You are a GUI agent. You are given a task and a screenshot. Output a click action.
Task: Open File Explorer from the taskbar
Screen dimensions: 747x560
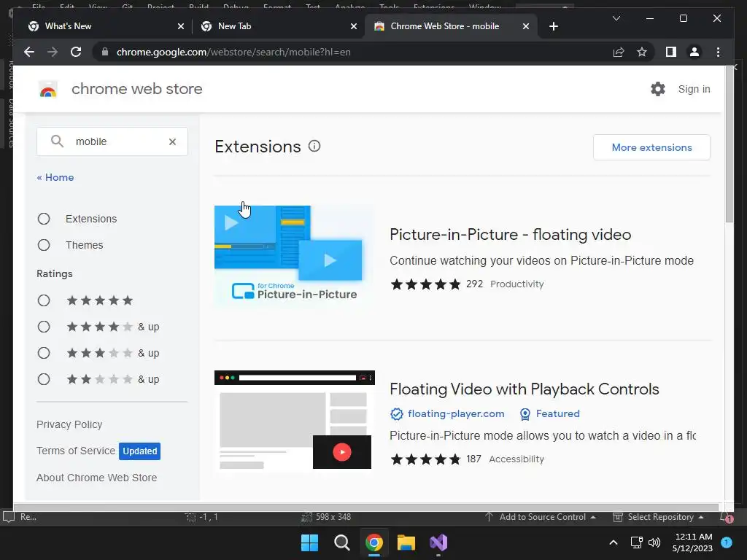coord(406,542)
